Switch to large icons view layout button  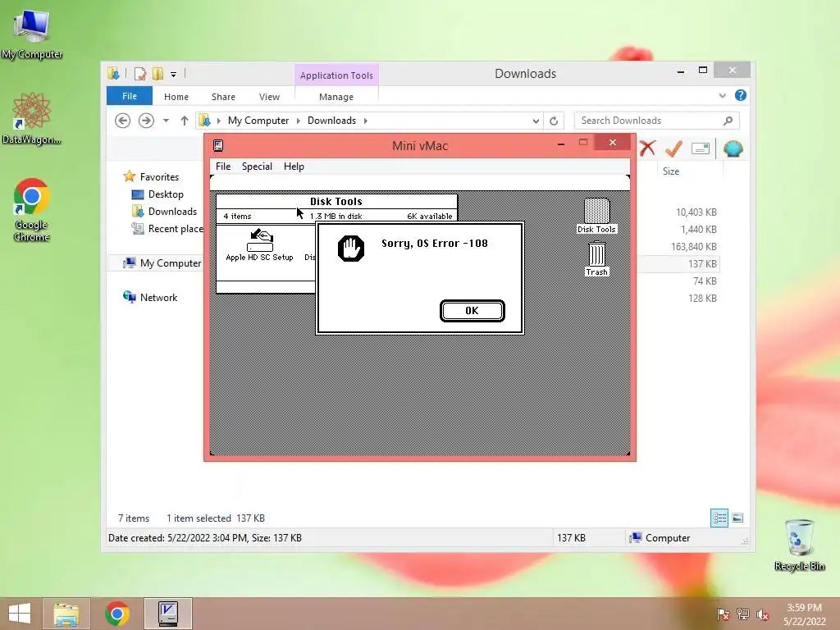click(x=737, y=518)
